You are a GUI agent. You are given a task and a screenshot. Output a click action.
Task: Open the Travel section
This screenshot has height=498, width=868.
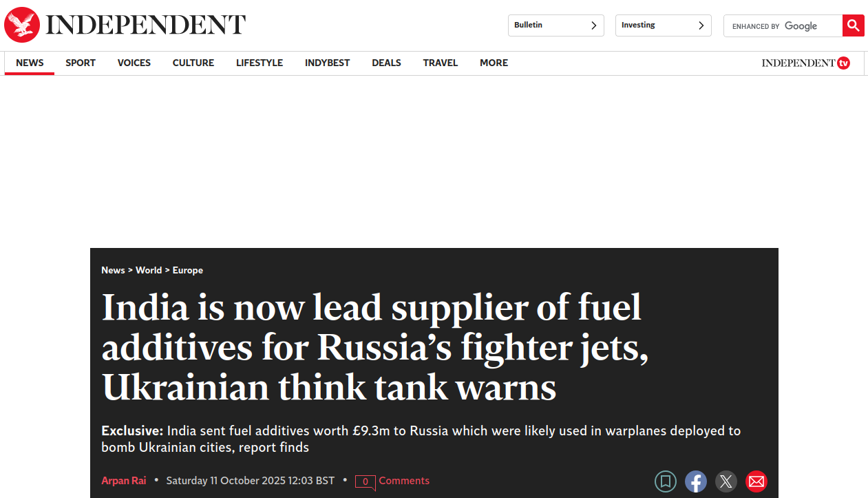(x=441, y=63)
